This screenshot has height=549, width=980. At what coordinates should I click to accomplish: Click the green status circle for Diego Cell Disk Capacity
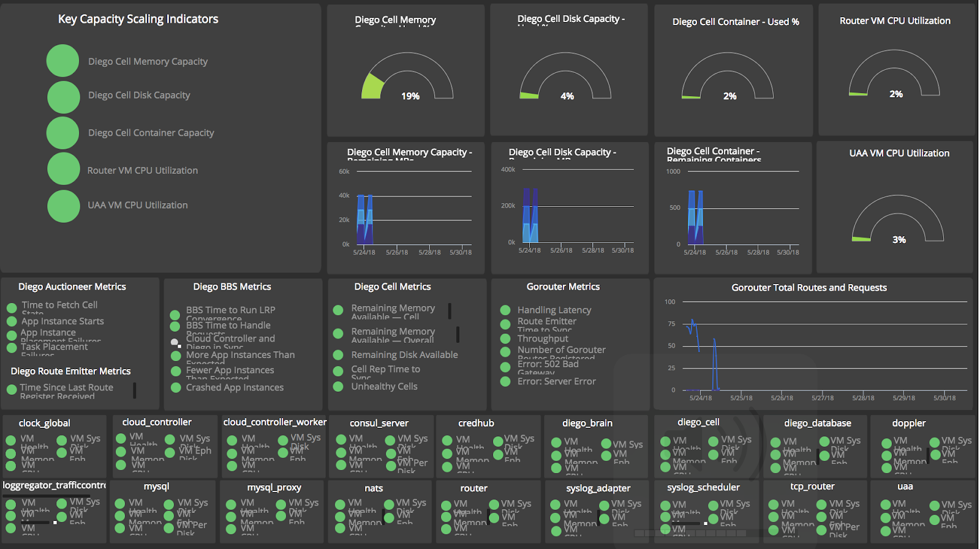[x=64, y=97]
